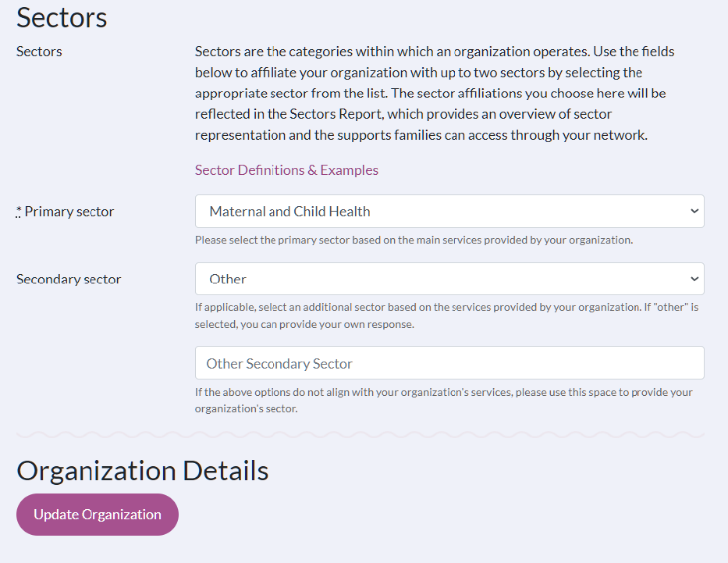This screenshot has width=728, height=563.
Task: Click the hint text below Secondary sector dropdown
Action: 446,315
